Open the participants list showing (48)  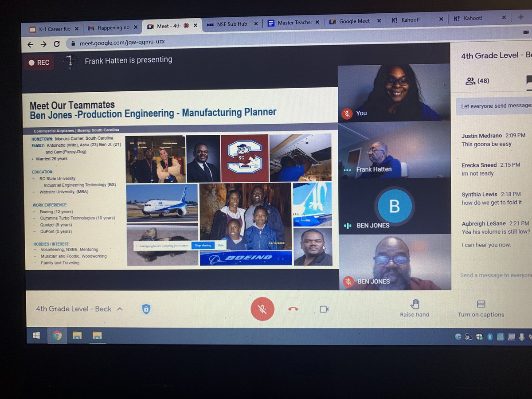coord(477,81)
